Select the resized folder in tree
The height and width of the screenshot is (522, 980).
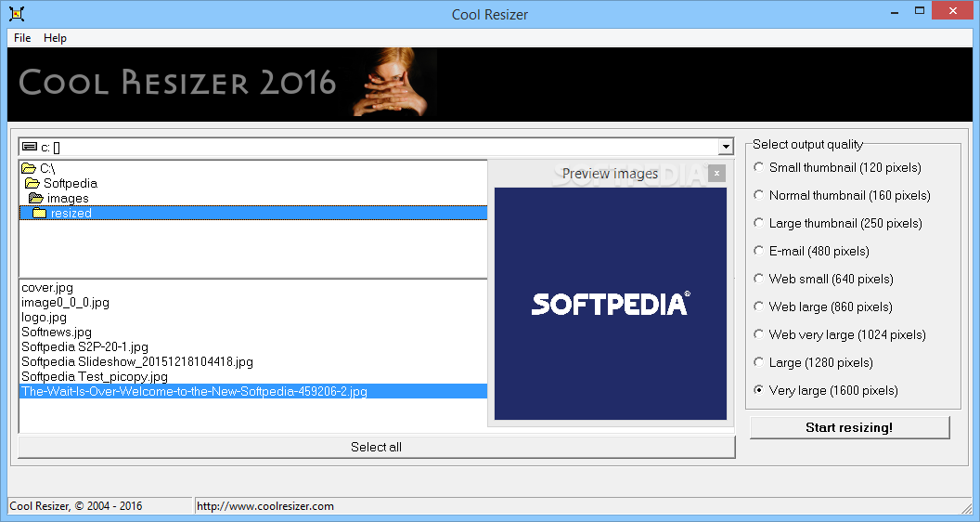pyautogui.click(x=253, y=214)
